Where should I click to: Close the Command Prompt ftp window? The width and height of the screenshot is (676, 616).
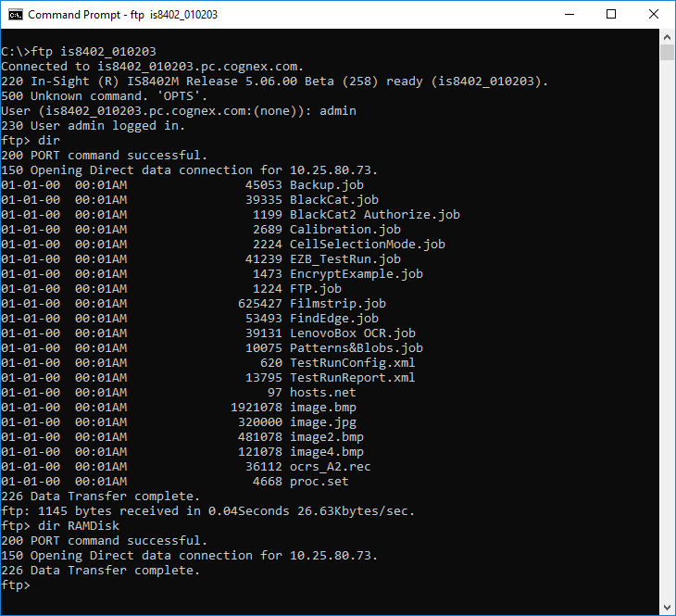tap(654, 15)
